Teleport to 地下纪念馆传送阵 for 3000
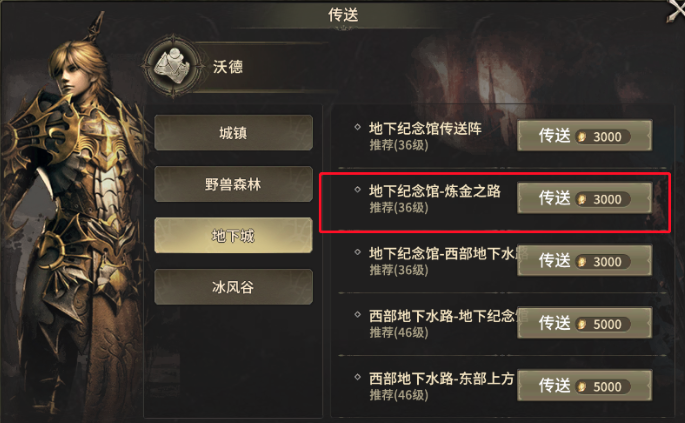The width and height of the screenshot is (685, 423). 585,136
